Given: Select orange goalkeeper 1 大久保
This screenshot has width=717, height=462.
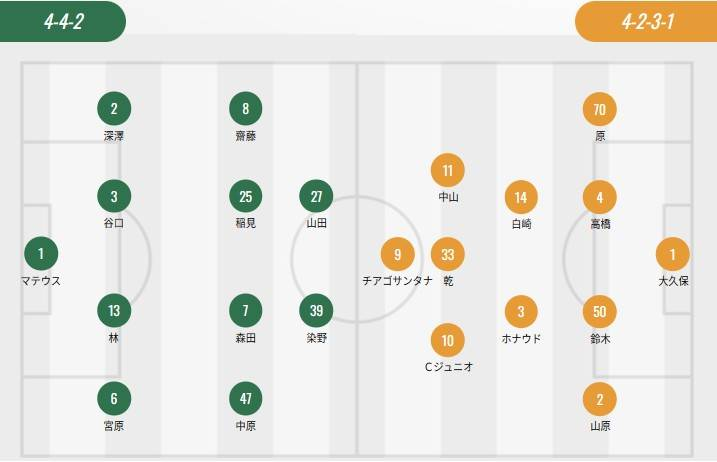Looking at the screenshot, I should [673, 254].
